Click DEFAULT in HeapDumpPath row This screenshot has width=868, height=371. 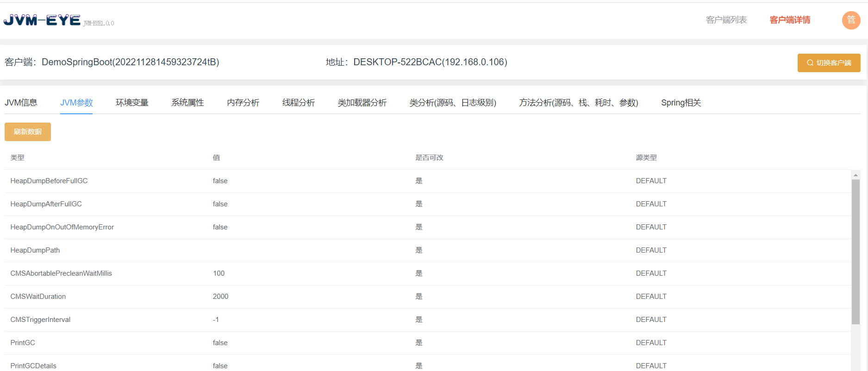651,250
